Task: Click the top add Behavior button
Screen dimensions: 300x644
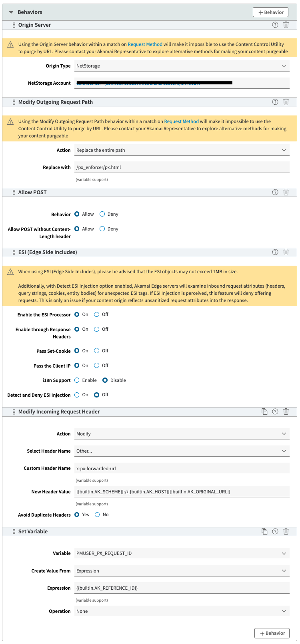Action: (x=271, y=12)
